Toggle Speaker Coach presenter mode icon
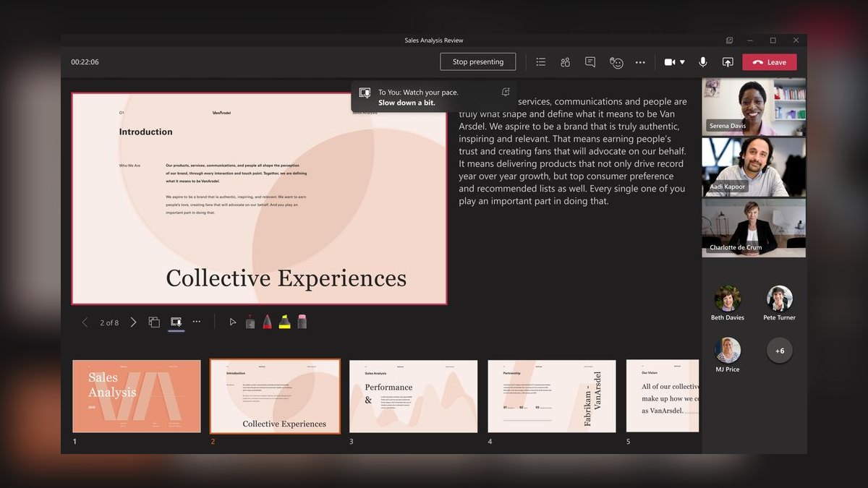 click(176, 322)
